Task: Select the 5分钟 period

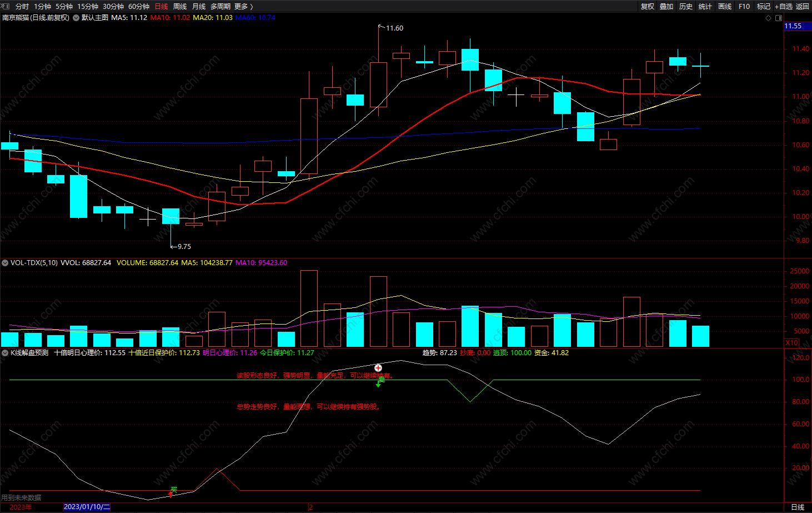Action: pos(64,6)
